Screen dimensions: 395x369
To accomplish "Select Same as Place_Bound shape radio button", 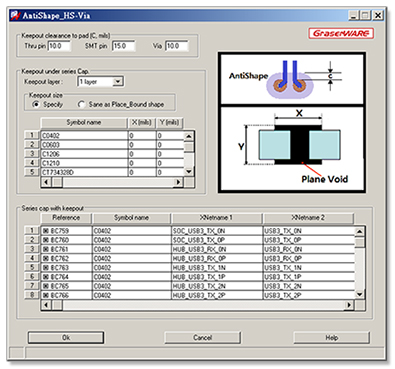I will click(81, 104).
